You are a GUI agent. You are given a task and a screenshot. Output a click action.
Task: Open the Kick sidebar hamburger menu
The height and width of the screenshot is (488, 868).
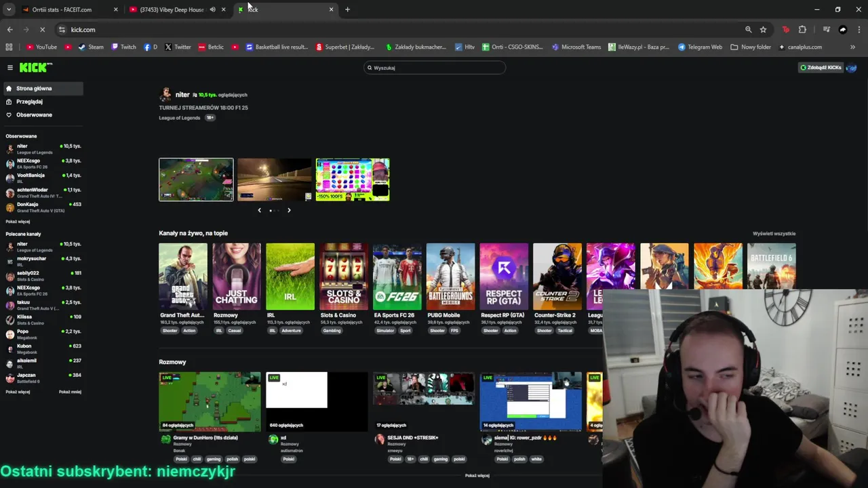10,68
